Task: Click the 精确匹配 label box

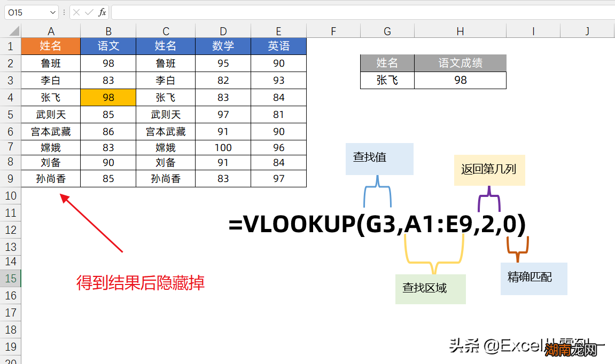Action: click(533, 278)
